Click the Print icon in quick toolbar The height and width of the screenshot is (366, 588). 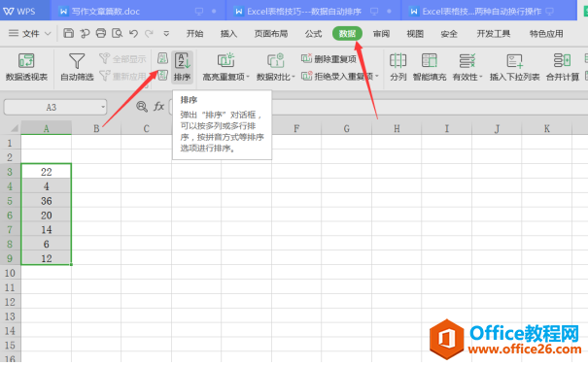[101, 33]
